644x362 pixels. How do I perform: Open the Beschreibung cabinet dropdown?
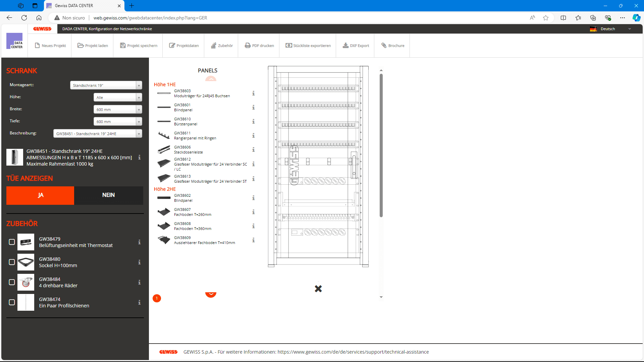click(98, 134)
